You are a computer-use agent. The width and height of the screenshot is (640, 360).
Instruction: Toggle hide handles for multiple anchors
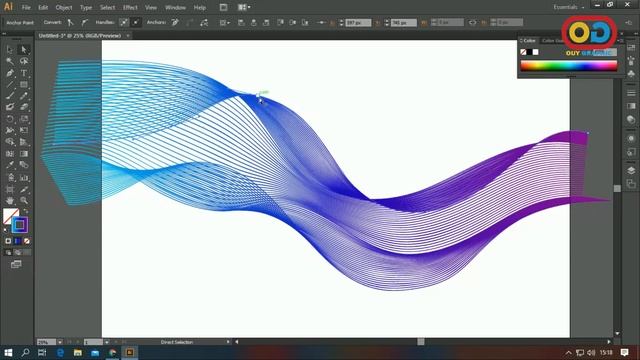pos(136,22)
